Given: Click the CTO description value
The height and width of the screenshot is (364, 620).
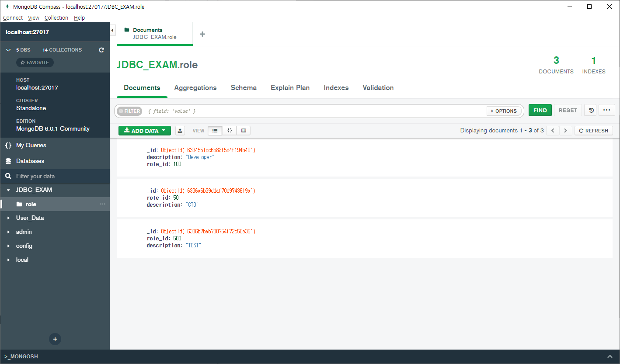Looking at the screenshot, I should 192,205.
